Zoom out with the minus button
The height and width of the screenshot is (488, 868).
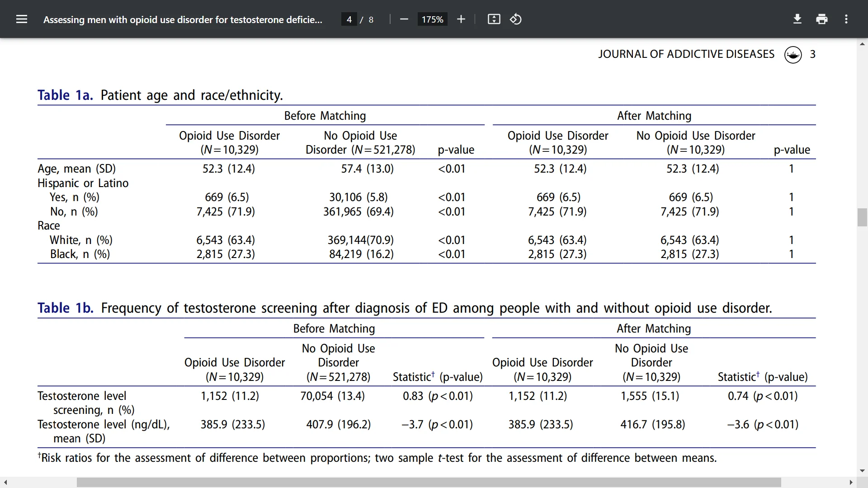404,19
